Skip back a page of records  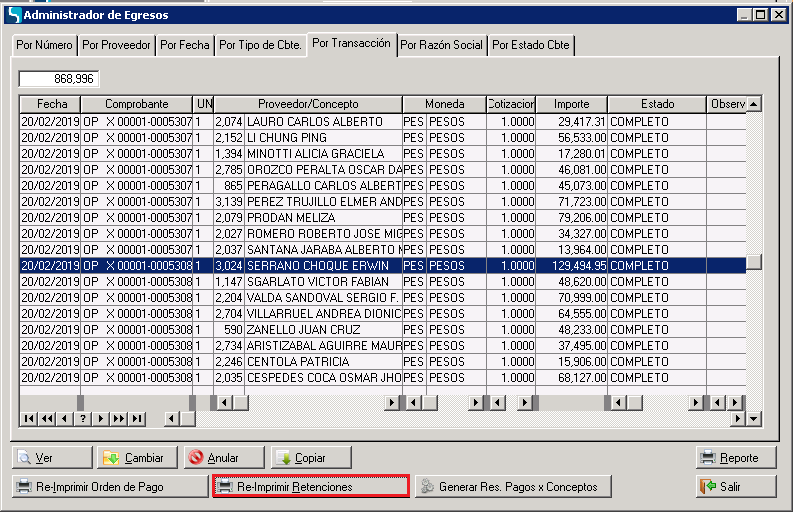pyautogui.click(x=46, y=418)
